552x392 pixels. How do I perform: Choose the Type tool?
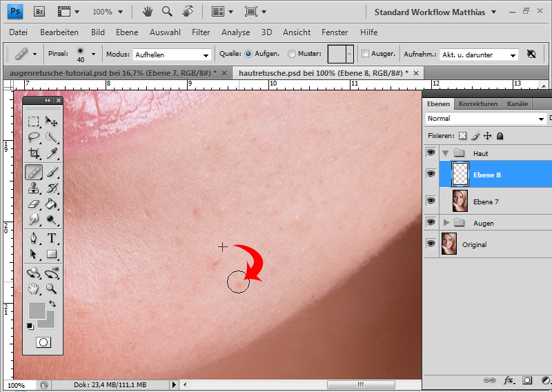[52, 238]
